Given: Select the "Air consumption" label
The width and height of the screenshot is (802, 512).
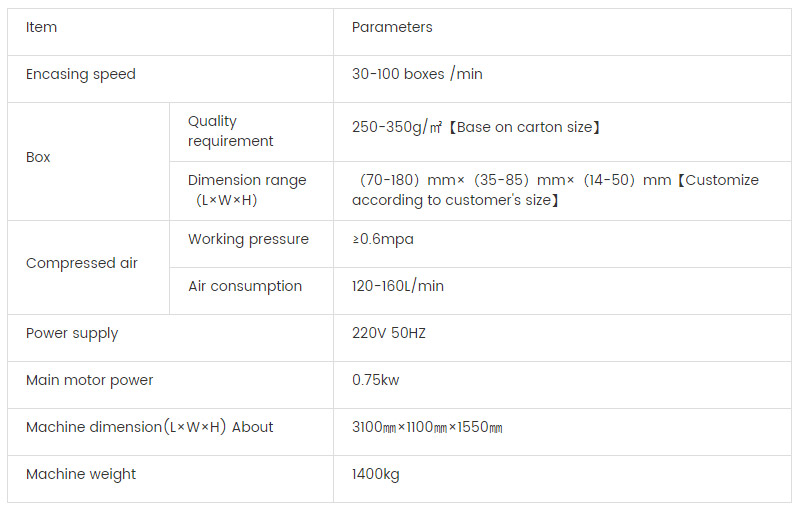Looking at the screenshot, I should (x=245, y=287).
